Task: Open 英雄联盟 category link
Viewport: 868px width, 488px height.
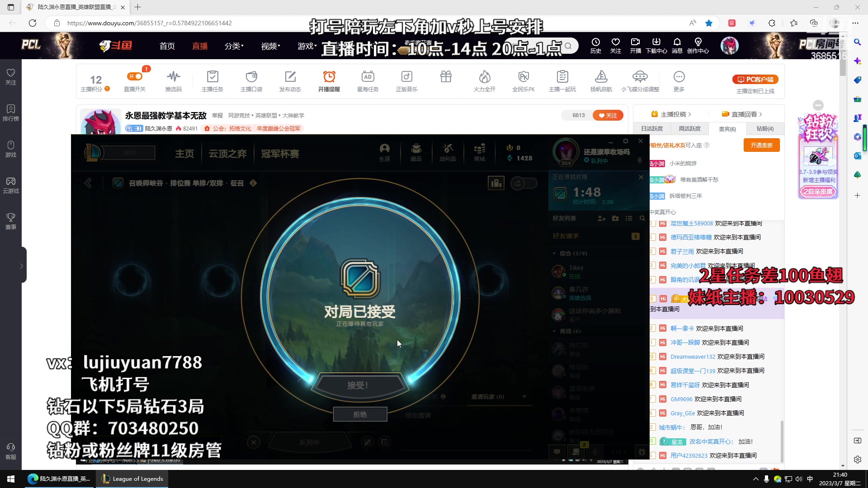Action: point(266,116)
